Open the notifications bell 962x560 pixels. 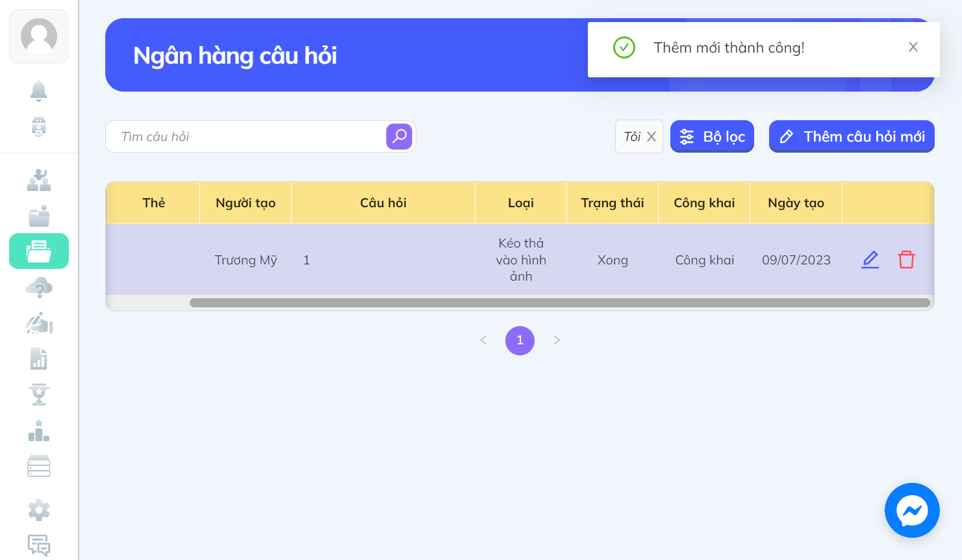39,91
